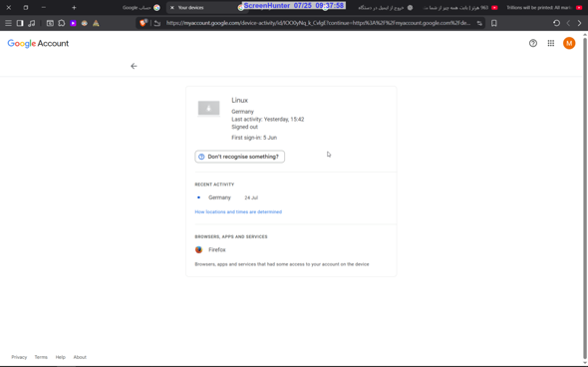Switch to the 963 YouTube tab
Image resolution: width=588 pixels, height=367 pixels.
(x=460, y=8)
